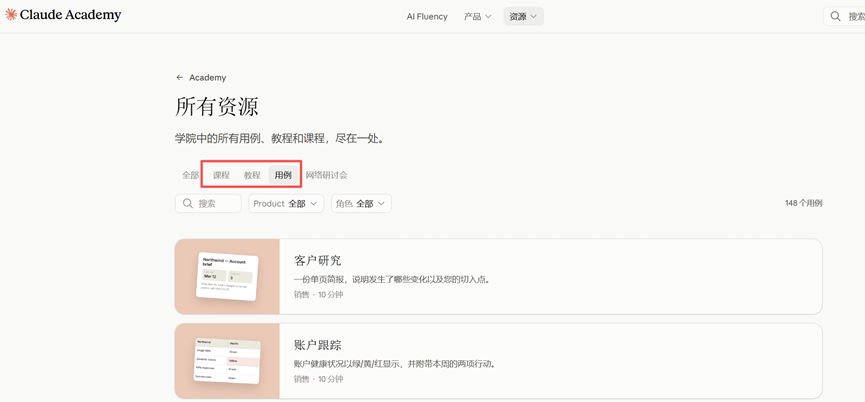
Task: Click the 148 个用例 count text
Action: pyautogui.click(x=804, y=203)
